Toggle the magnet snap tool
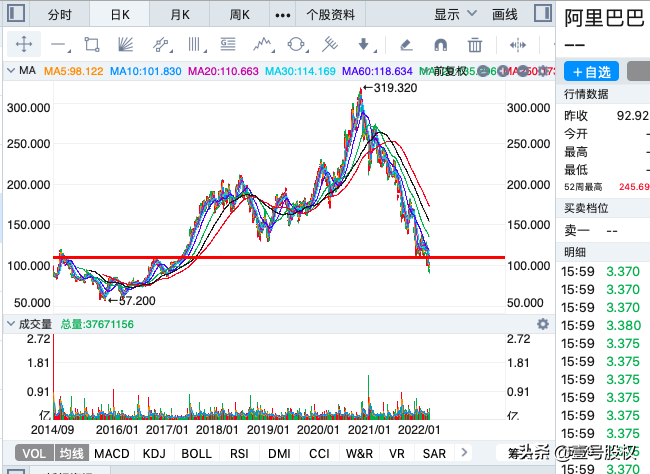 [440, 44]
